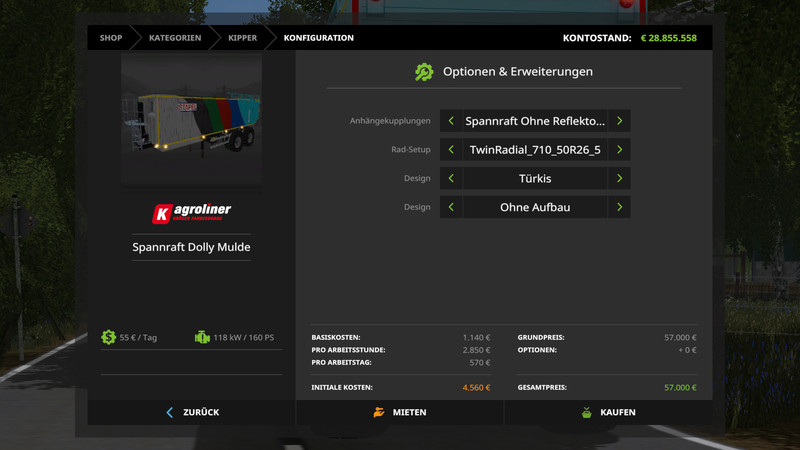This screenshot has height=450, width=800.
Task: Click the green gear Optionen & Erweiterungen icon
Action: tap(424, 72)
